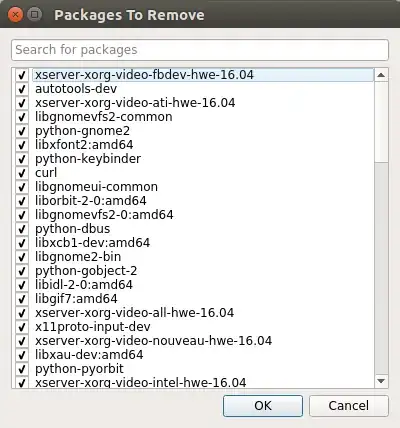The height and width of the screenshot is (428, 400).
Task: Select the libgnomevfs2-common package name
Action: point(104,117)
